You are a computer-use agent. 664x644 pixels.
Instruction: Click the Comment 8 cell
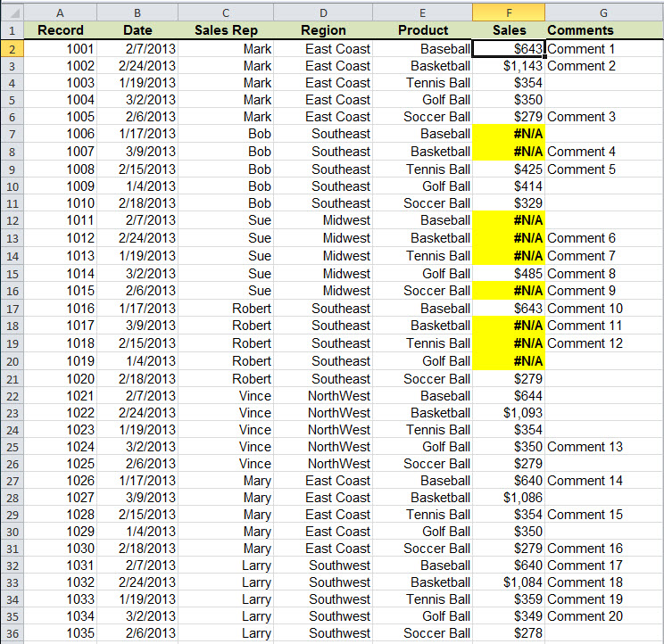[604, 274]
